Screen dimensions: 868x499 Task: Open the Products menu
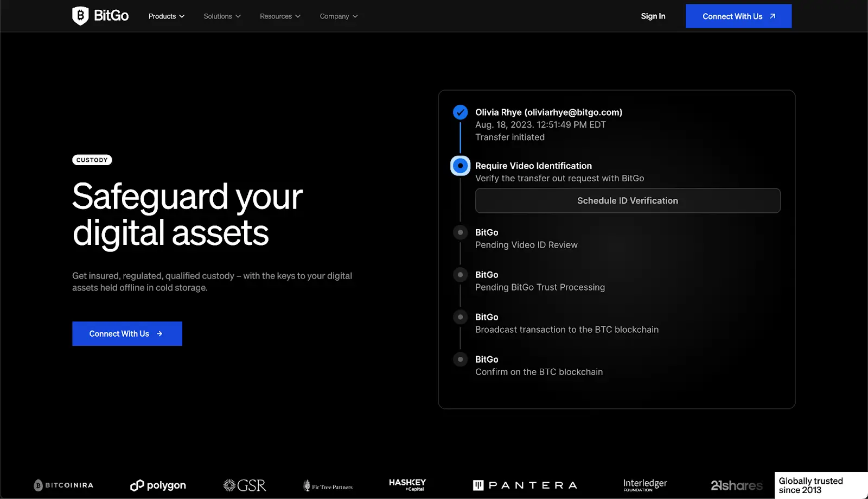coord(167,16)
